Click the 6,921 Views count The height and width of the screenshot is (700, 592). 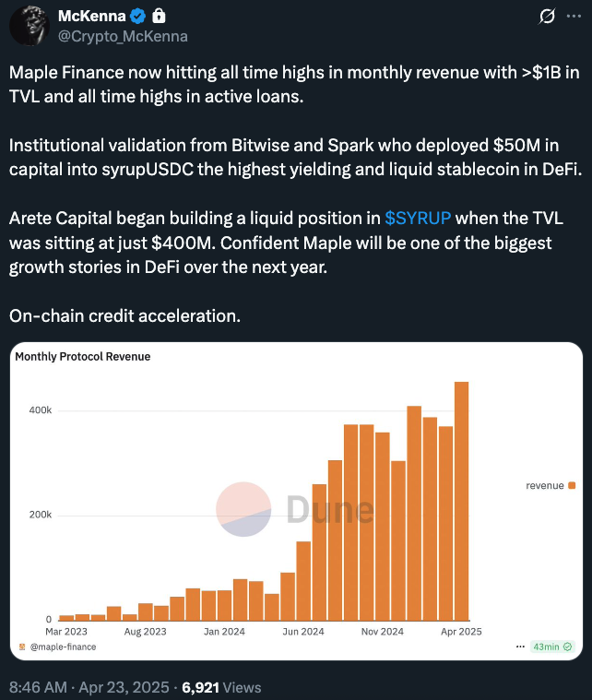pos(221,687)
